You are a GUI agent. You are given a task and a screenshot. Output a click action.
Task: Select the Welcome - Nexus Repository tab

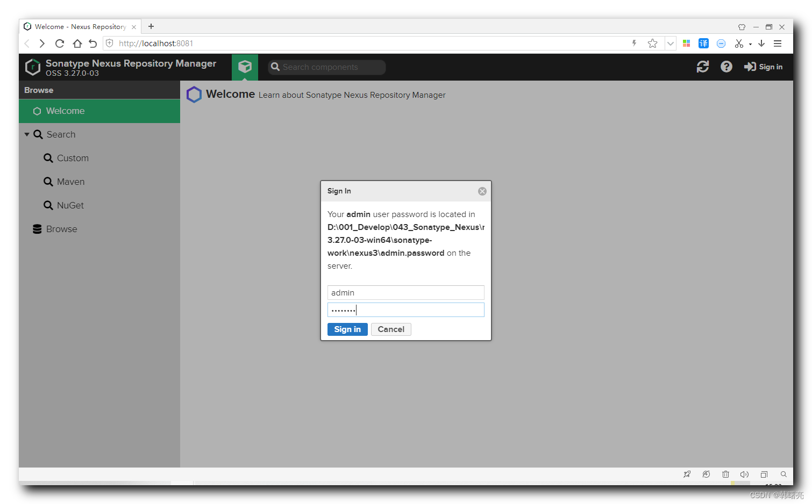tap(80, 26)
